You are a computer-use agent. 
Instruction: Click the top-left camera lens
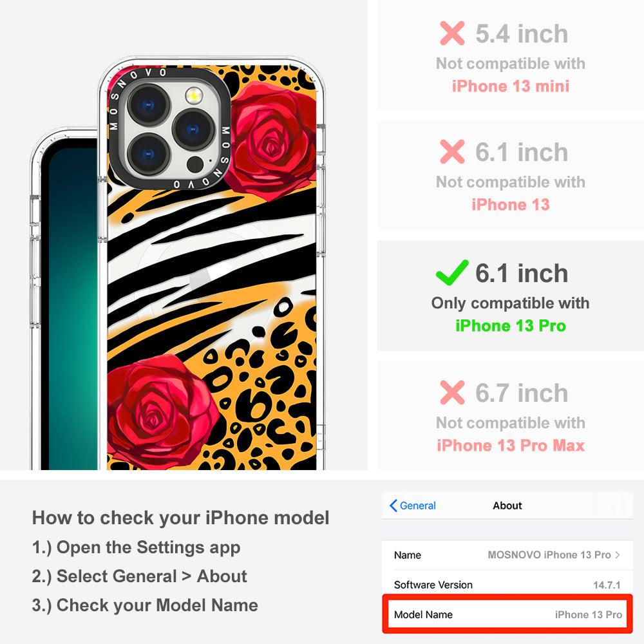pyautogui.click(x=148, y=105)
